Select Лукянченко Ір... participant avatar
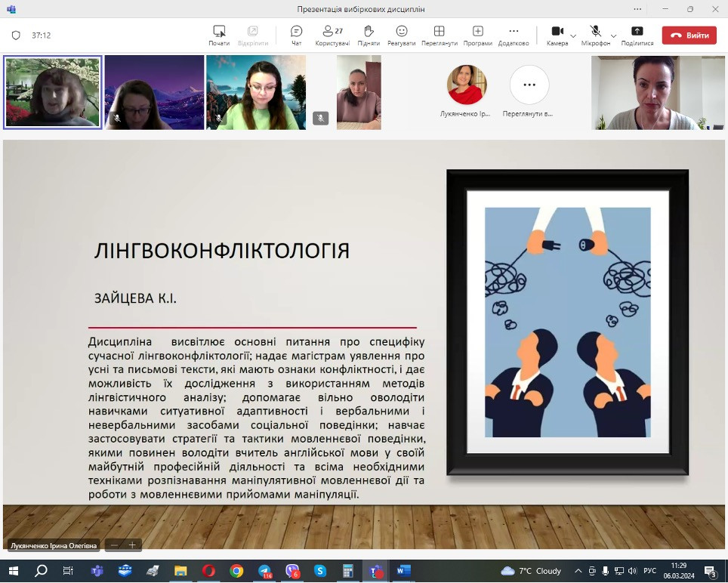Screen dimensions: 728x583 pos(465,85)
